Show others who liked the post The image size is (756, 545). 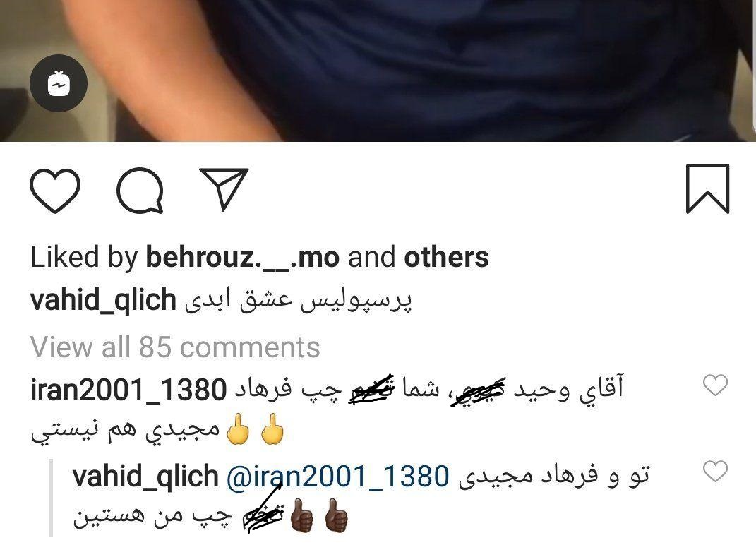click(x=446, y=257)
